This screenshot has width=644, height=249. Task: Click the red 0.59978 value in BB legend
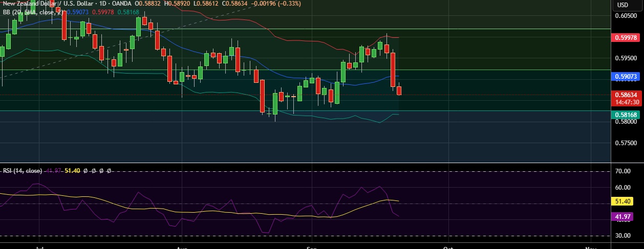coord(102,12)
